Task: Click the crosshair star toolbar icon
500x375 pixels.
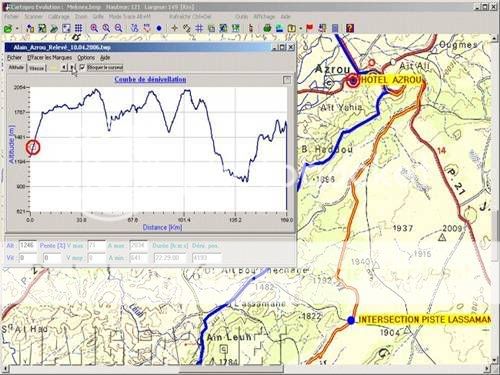Action: [x=174, y=28]
